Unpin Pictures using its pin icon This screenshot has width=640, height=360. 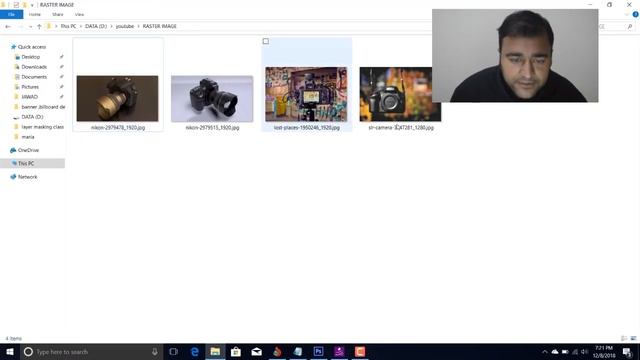point(62,87)
